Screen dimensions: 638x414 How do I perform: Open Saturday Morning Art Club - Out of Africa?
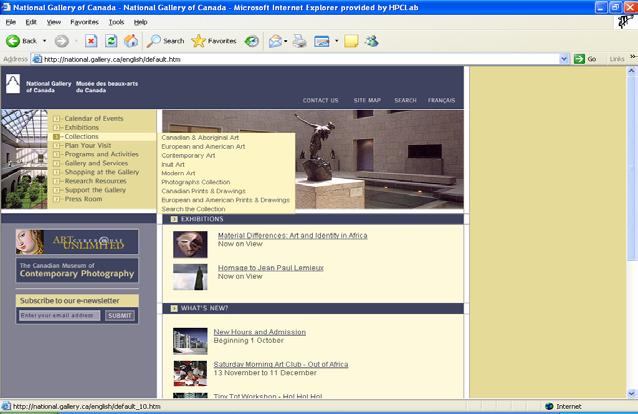pyautogui.click(x=281, y=364)
